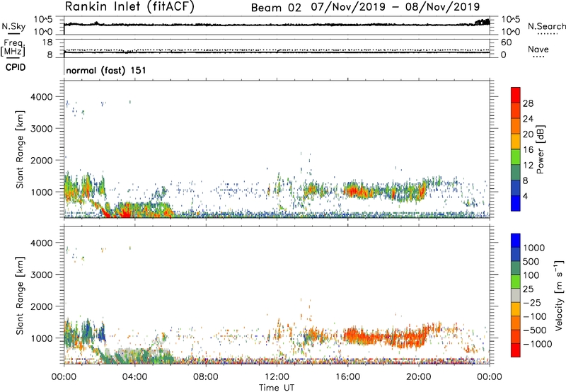This screenshot has width=566, height=392.
Task: Click the 'Slant Range [km]' label of the power panel
Action: pyautogui.click(x=20, y=149)
